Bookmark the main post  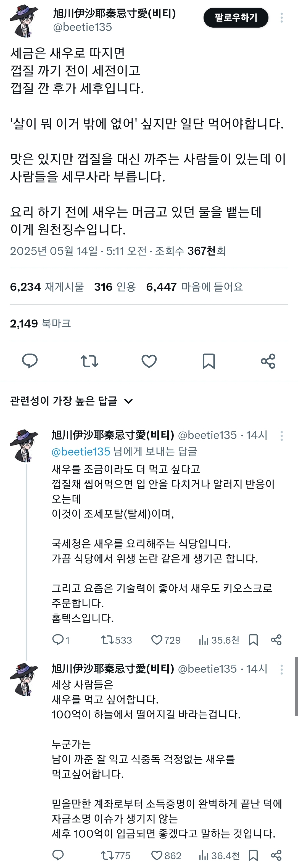tap(208, 361)
